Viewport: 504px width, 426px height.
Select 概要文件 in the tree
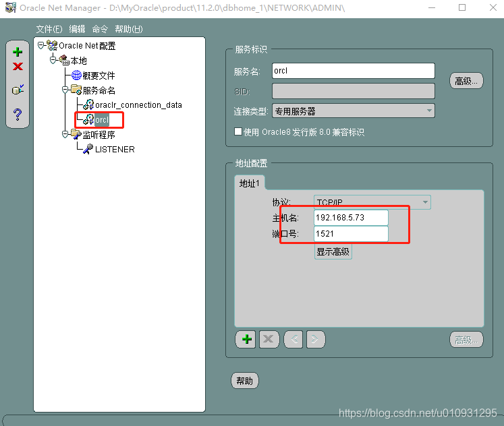click(99, 75)
